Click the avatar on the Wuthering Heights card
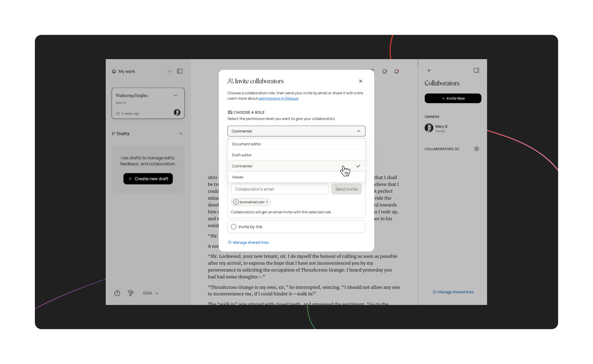This screenshot has height=364, width=593. (177, 112)
